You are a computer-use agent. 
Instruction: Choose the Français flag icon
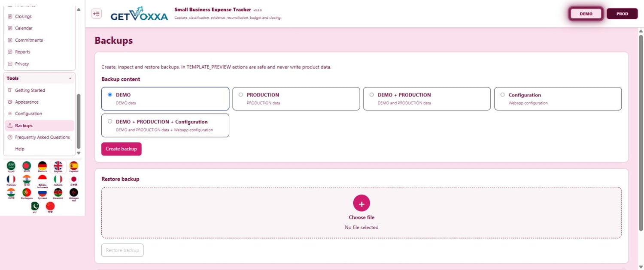coord(11,179)
